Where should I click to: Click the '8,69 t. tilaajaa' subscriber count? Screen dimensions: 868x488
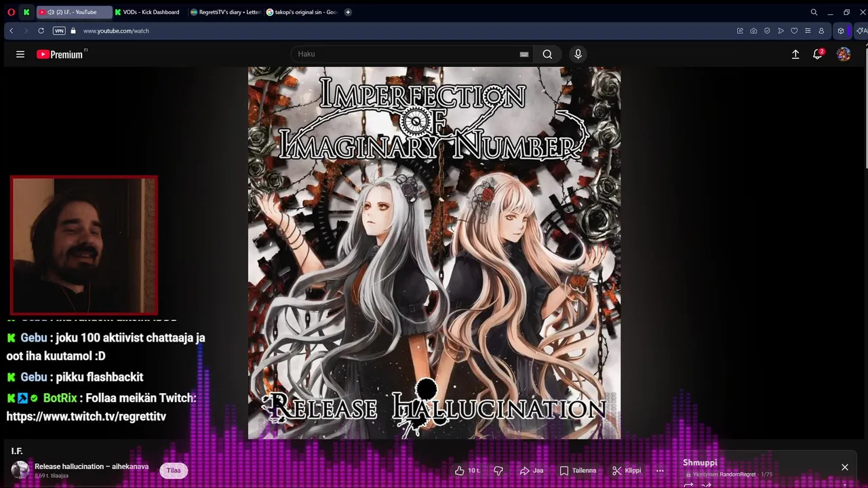point(52,476)
